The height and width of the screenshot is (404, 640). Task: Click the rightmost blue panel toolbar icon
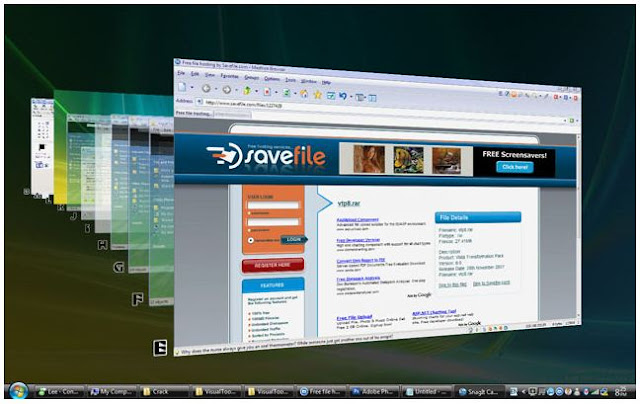pos(372,98)
